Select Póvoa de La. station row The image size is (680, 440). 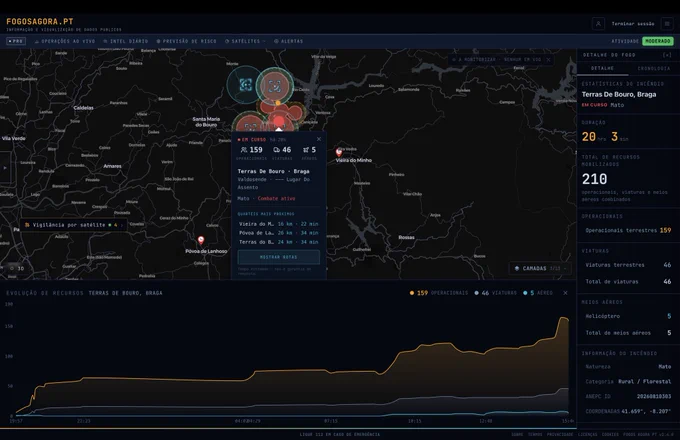(x=278, y=233)
